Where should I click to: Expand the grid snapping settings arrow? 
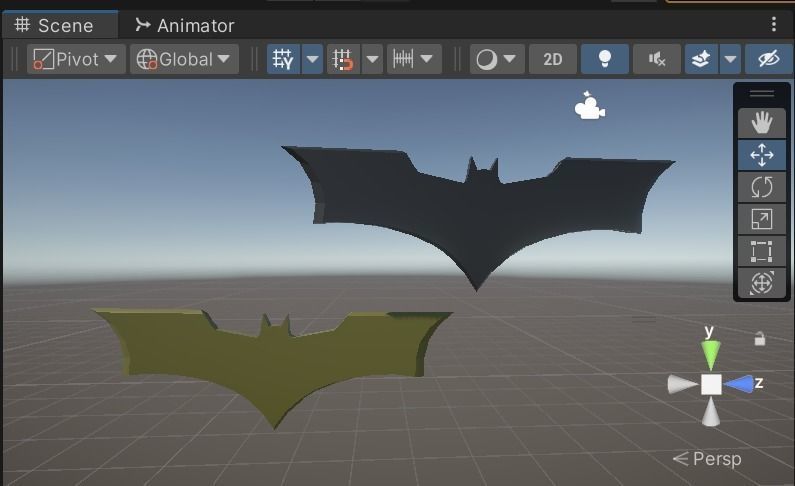pos(373,59)
